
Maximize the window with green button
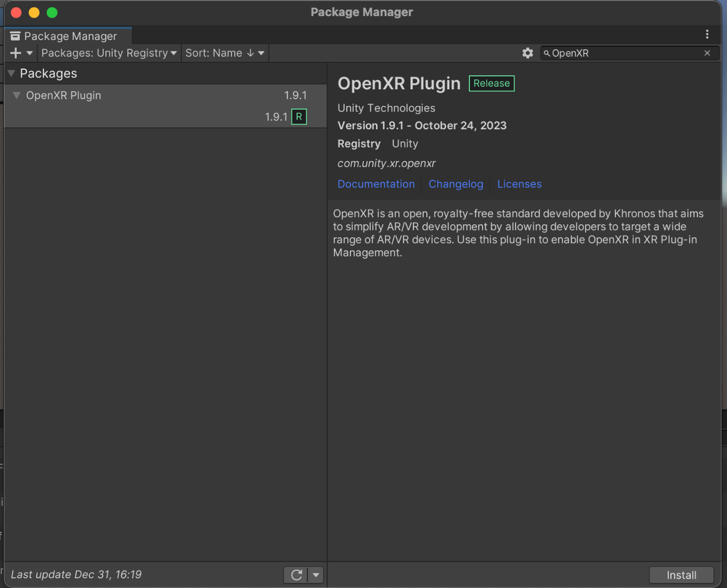(x=52, y=12)
